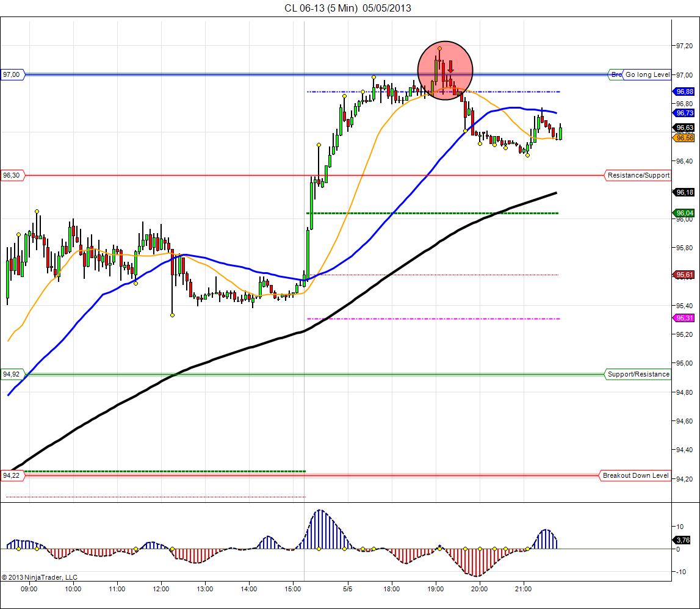Select the Breakout Down Level label
Viewport: 700px width, 609px height.
click(635, 475)
